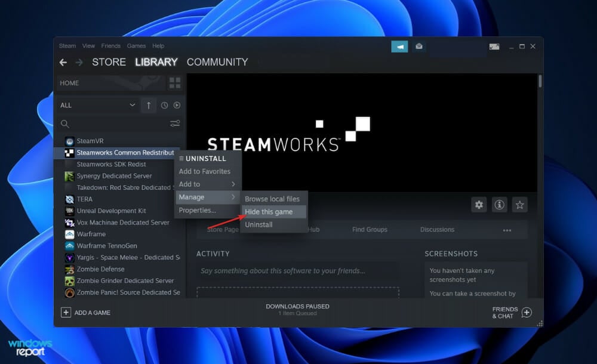Go back with the left arrow
597x364 pixels.
[63, 62]
